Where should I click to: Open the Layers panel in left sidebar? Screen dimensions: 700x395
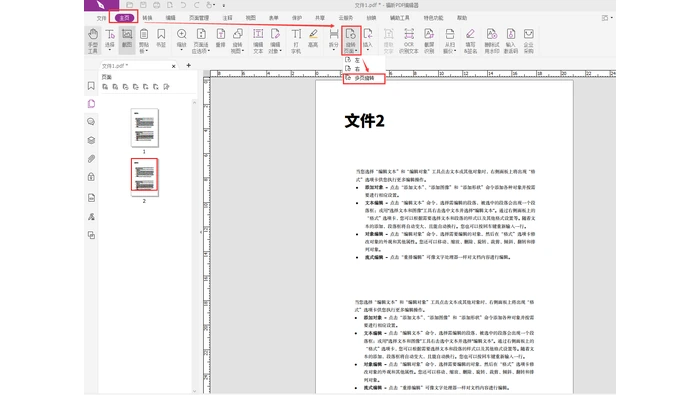point(91,140)
